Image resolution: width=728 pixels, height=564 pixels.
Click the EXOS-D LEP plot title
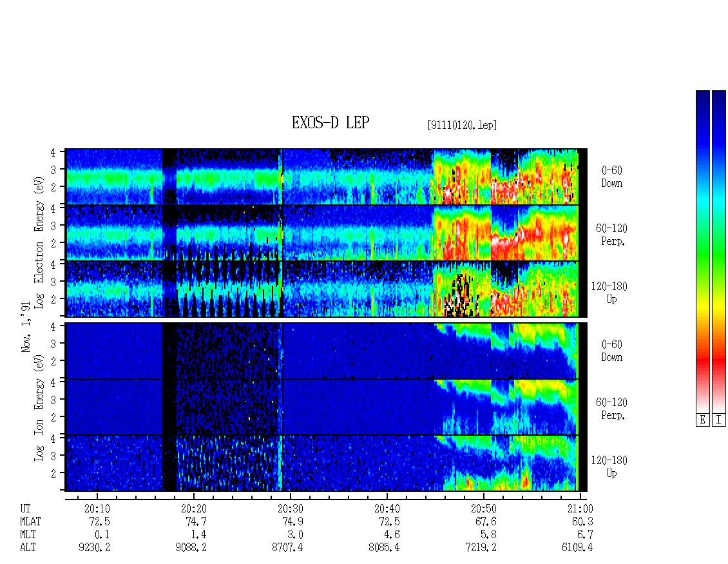tap(330, 122)
